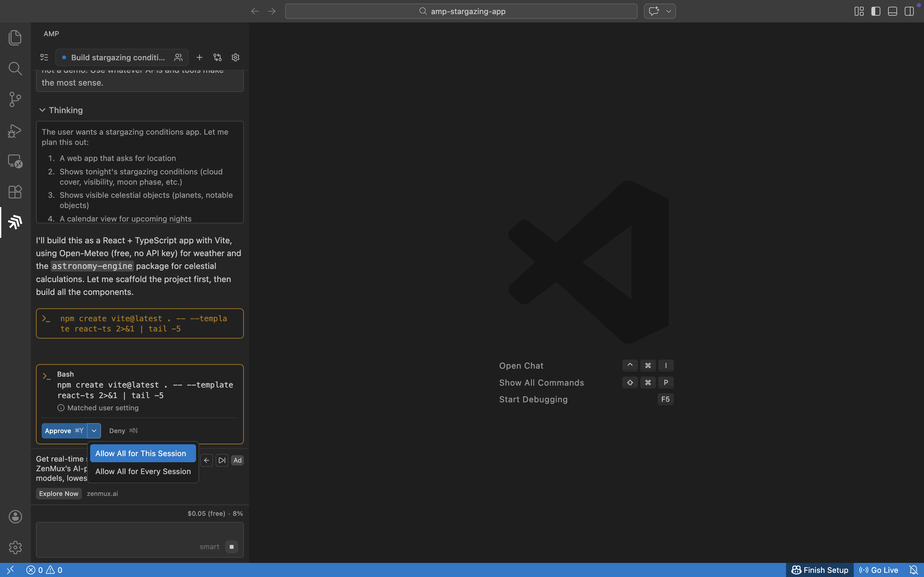The width and height of the screenshot is (924, 577).
Task: Select Allow All for This Session
Action: (143, 453)
